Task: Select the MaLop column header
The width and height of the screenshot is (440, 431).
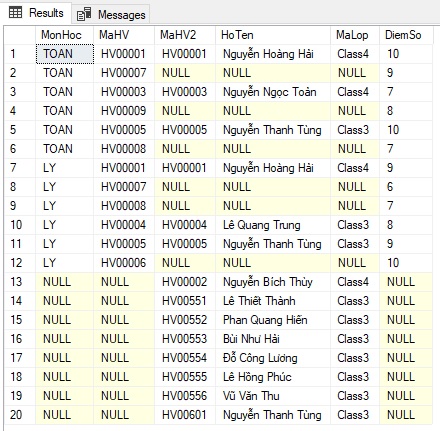Action: point(355,35)
